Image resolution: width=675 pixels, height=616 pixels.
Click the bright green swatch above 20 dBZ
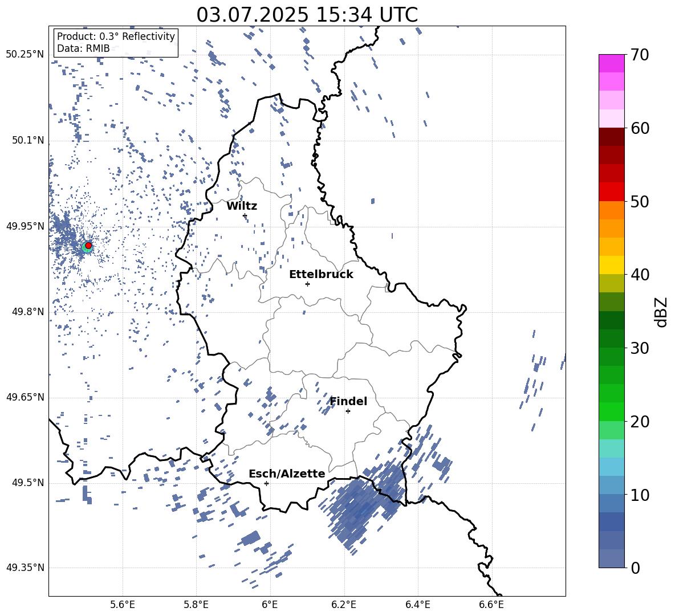click(x=611, y=411)
